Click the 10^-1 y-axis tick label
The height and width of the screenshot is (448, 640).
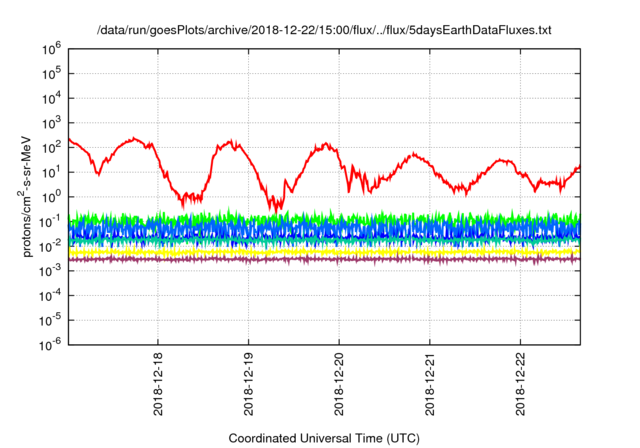51,222
